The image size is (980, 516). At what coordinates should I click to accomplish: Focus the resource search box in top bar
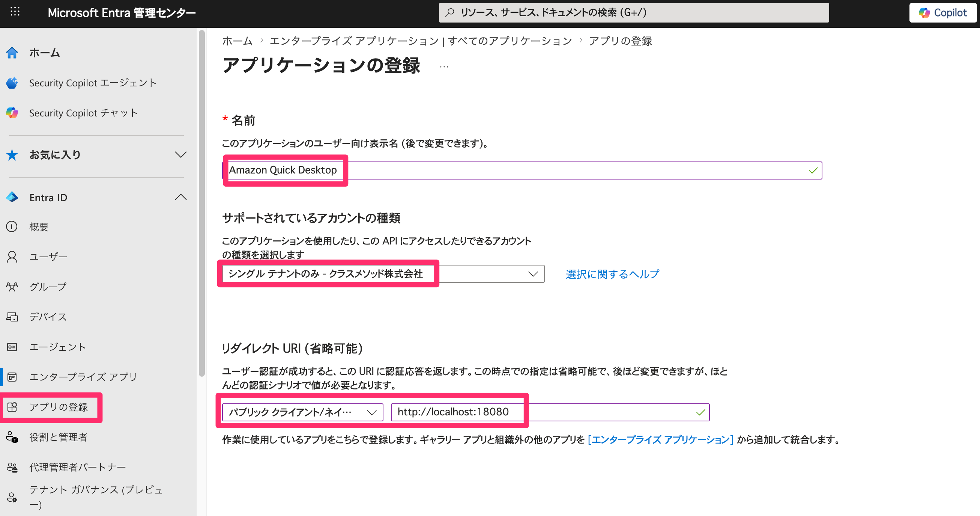click(x=634, y=12)
